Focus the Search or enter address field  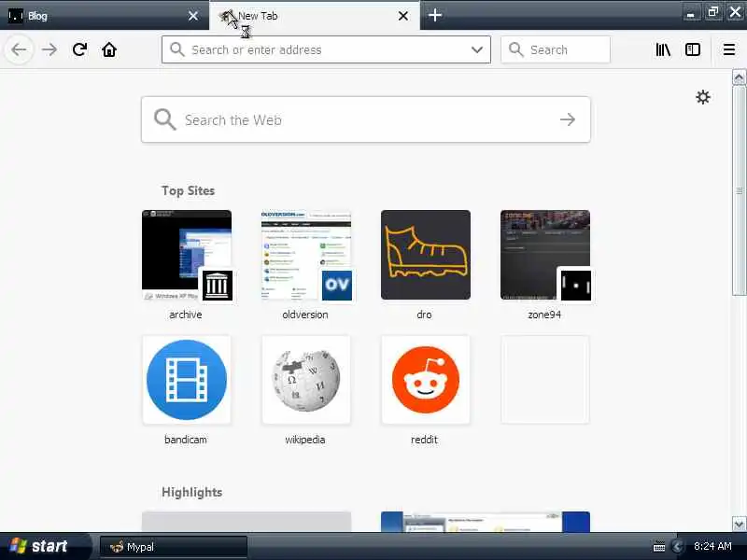(326, 49)
